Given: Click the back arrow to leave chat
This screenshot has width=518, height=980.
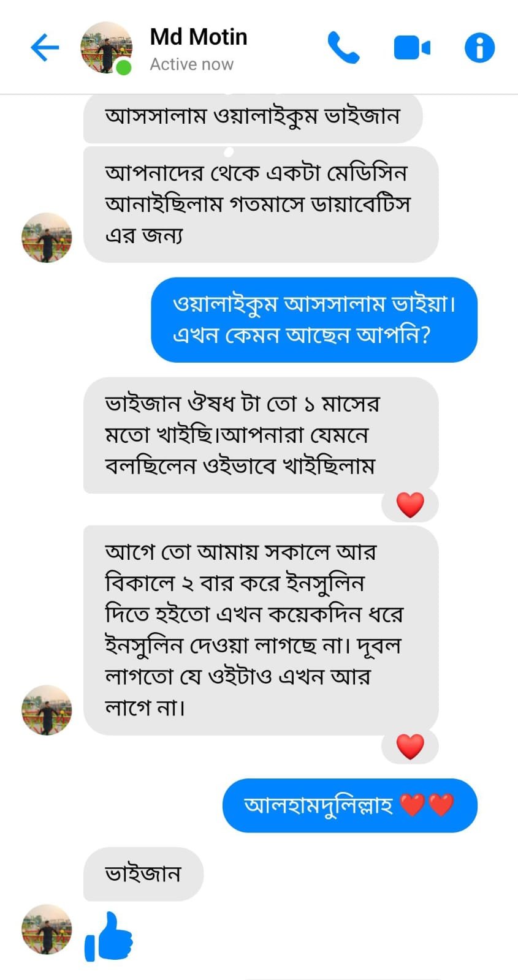Looking at the screenshot, I should tap(44, 47).
